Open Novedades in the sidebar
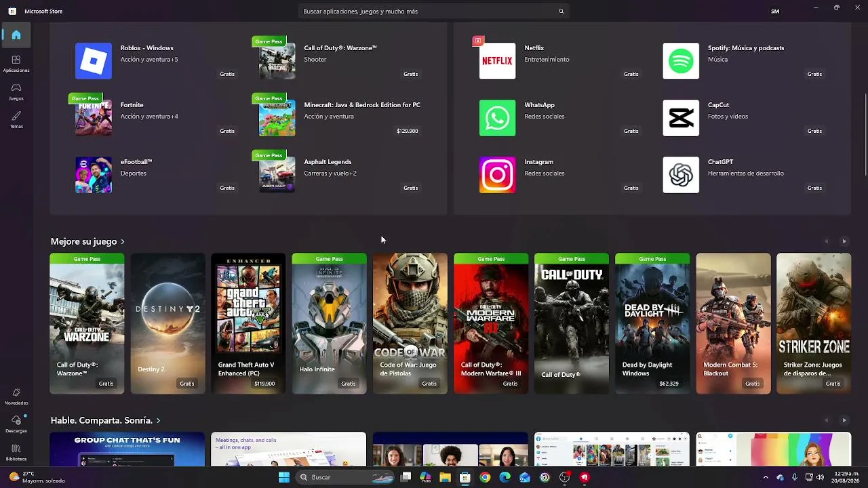 (x=16, y=396)
